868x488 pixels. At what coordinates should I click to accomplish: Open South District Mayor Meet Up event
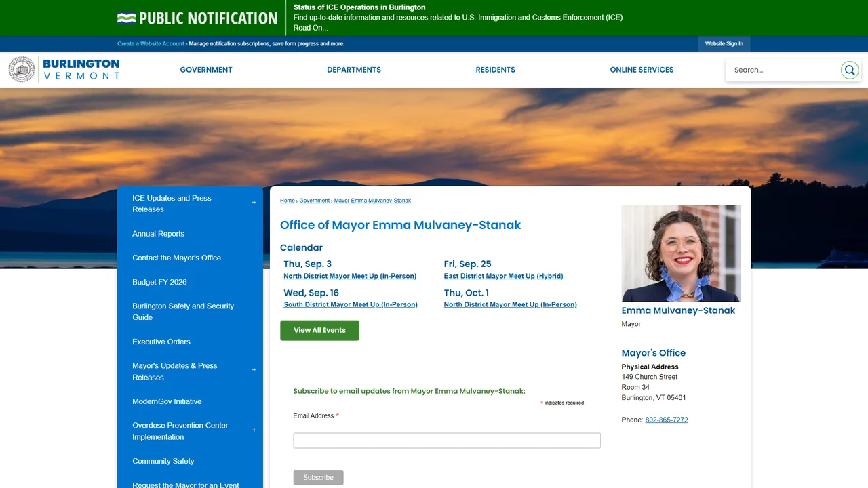point(351,304)
